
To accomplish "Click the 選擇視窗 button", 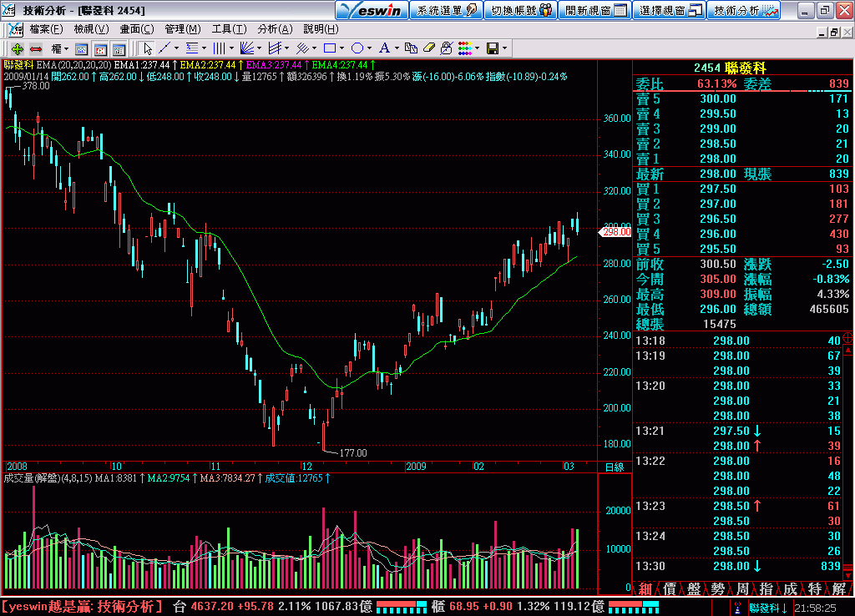I will (x=670, y=10).
